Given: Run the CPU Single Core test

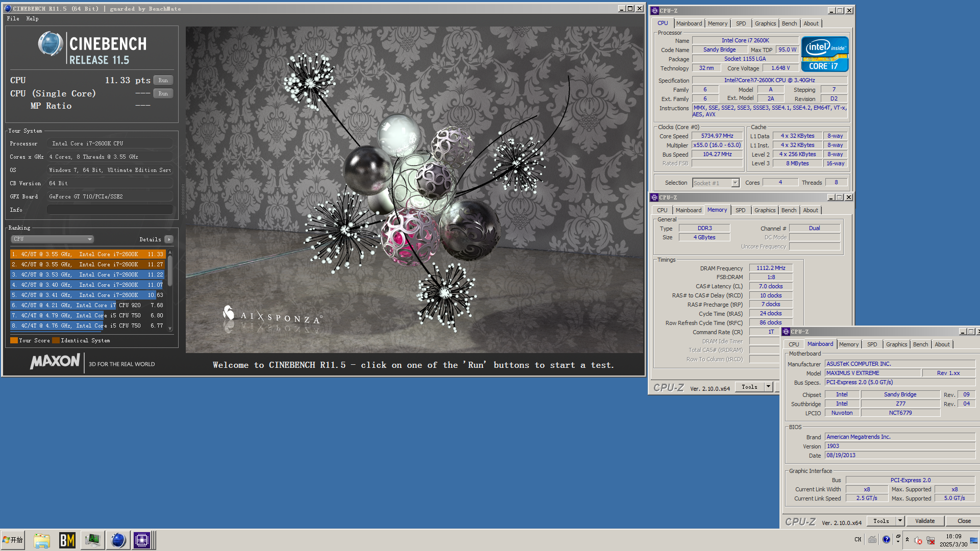Looking at the screenshot, I should [x=163, y=93].
